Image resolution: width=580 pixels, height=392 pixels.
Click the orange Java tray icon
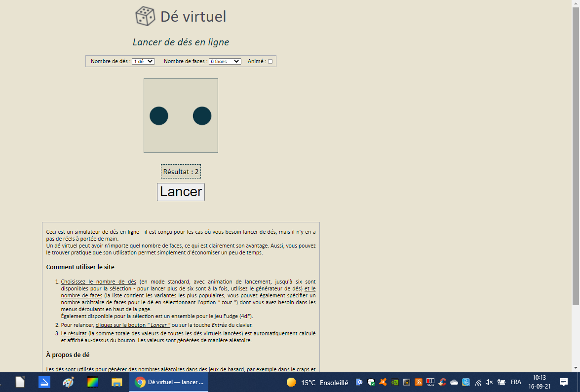(x=419, y=383)
